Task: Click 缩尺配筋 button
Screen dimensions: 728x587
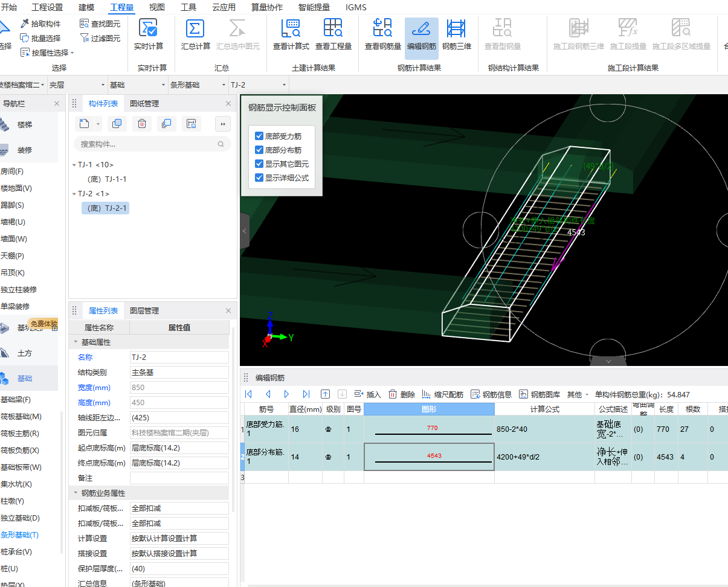Action: click(x=443, y=394)
